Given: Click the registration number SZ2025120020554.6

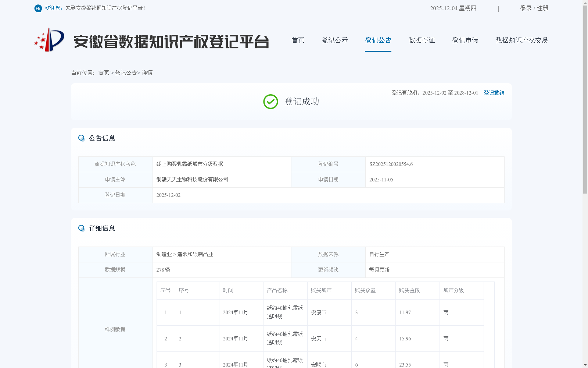Looking at the screenshot, I should click(391, 164).
